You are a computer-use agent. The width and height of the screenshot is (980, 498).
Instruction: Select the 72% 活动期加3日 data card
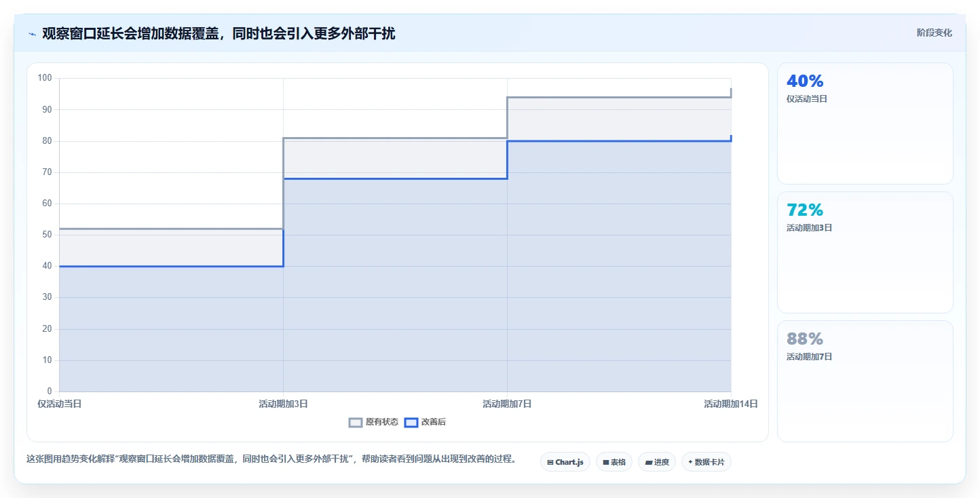click(x=865, y=252)
